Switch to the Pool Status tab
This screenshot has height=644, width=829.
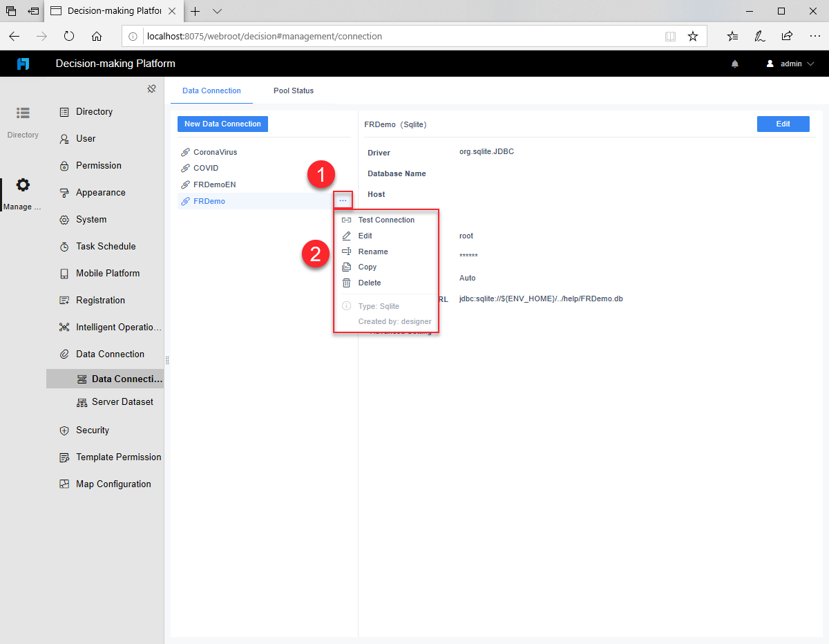[293, 91]
